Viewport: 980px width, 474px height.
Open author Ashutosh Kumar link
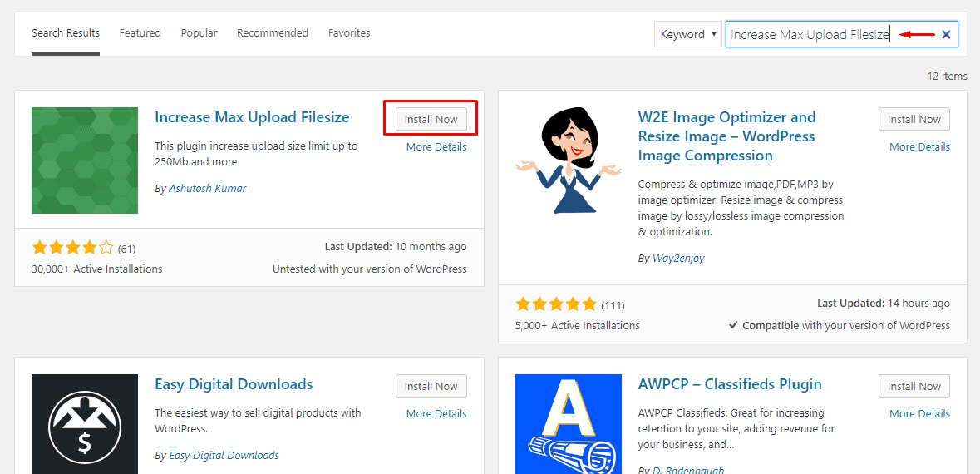coord(208,188)
